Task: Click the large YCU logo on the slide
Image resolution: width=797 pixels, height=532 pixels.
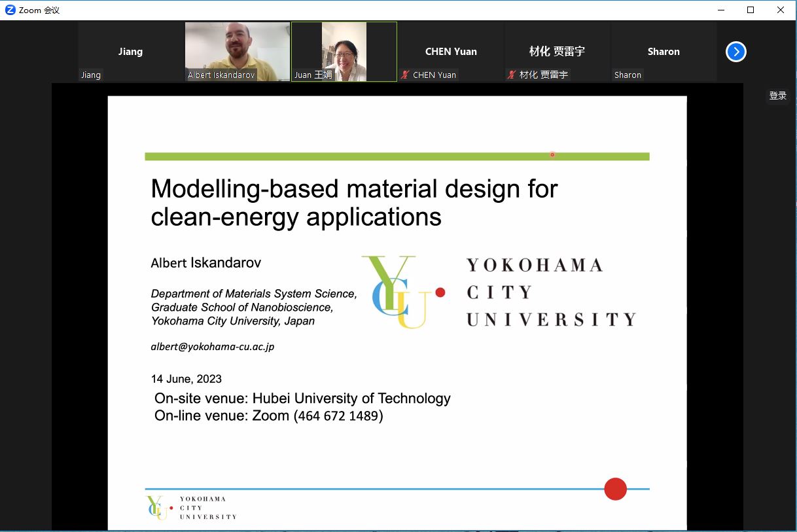Action: click(398, 291)
